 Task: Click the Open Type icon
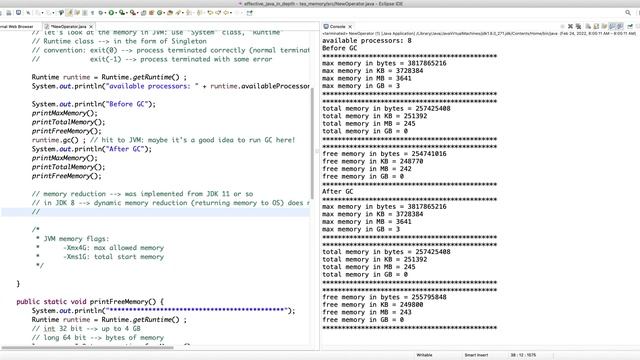click(x=160, y=13)
